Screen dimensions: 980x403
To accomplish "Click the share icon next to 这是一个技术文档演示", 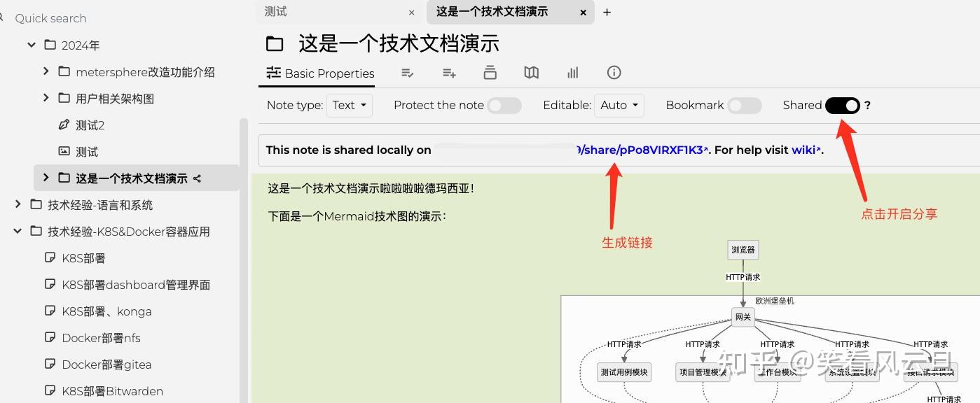I will click(196, 178).
